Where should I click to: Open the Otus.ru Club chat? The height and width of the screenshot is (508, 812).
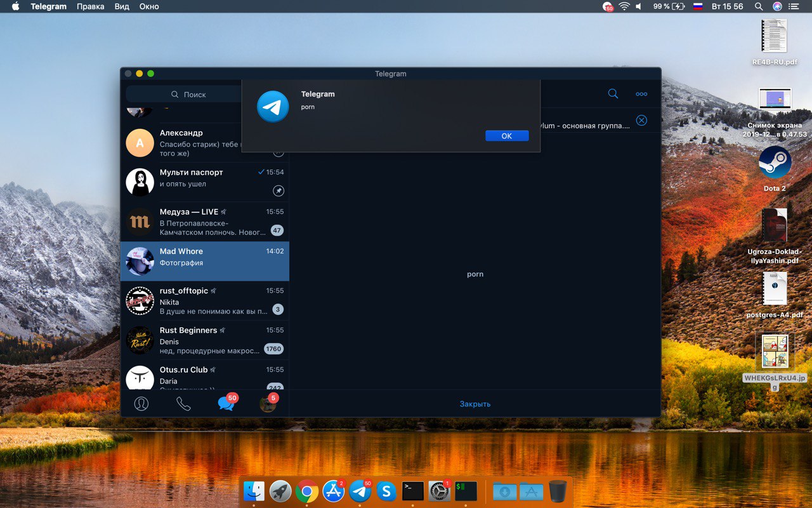click(x=205, y=375)
